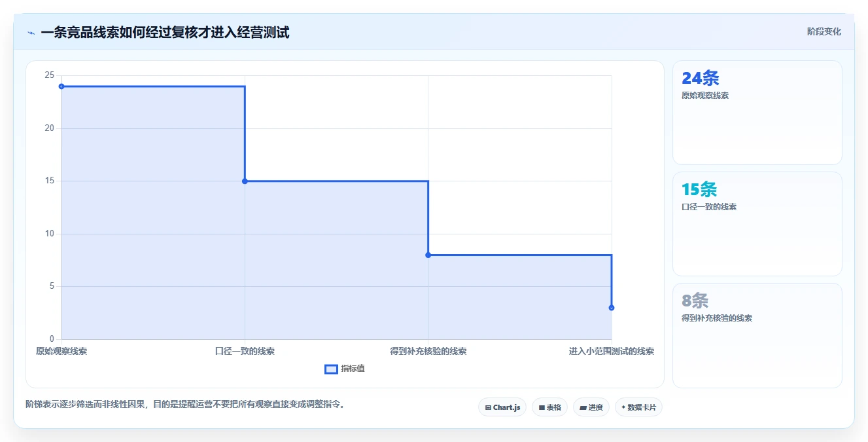The image size is (868, 442).
Task: Click the y-axis value 25
Action: tap(50, 75)
